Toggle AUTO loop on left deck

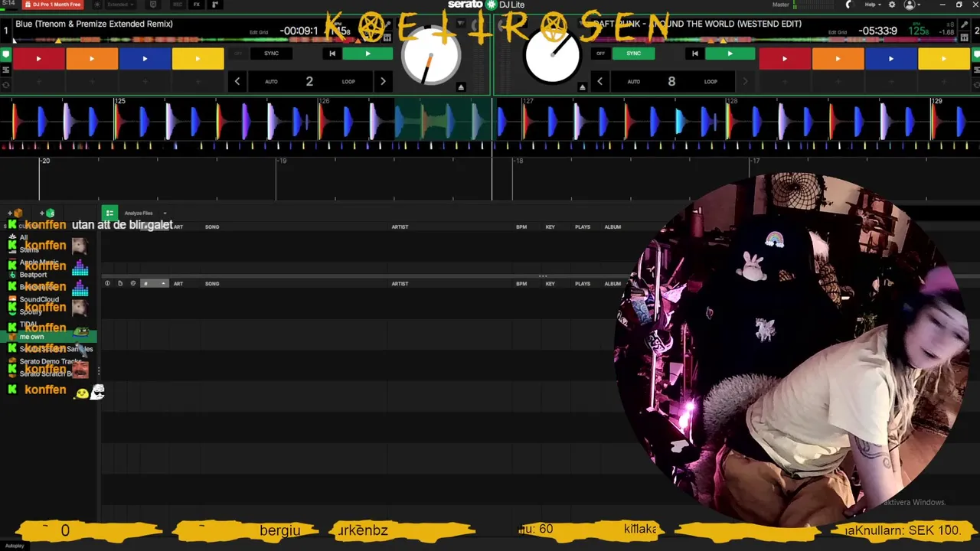pos(271,81)
